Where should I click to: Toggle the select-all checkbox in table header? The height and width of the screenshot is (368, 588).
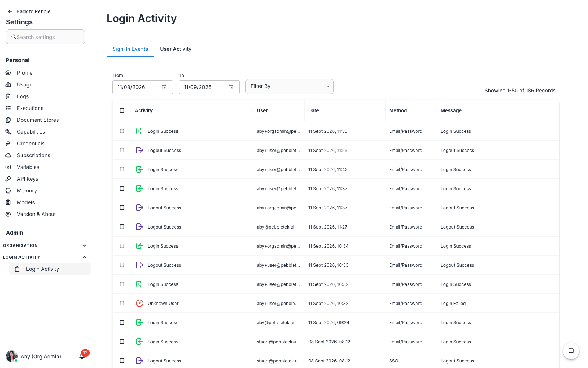[122, 110]
